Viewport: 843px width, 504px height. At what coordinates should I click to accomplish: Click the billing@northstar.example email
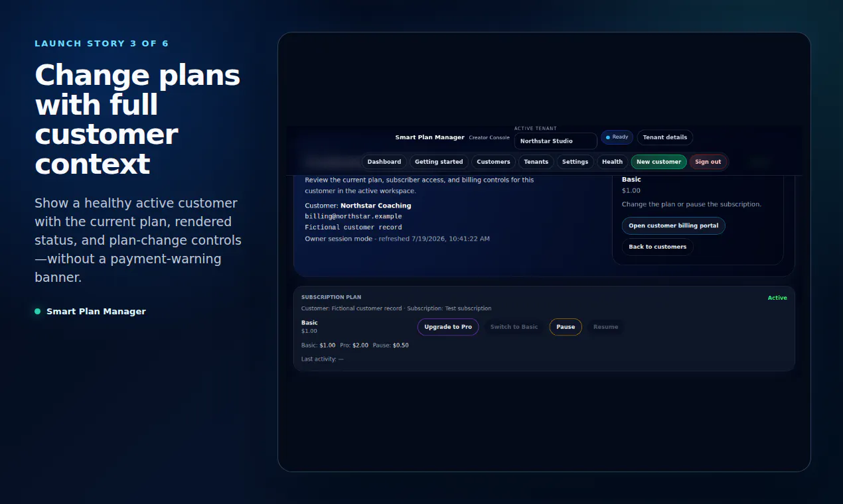click(x=353, y=216)
